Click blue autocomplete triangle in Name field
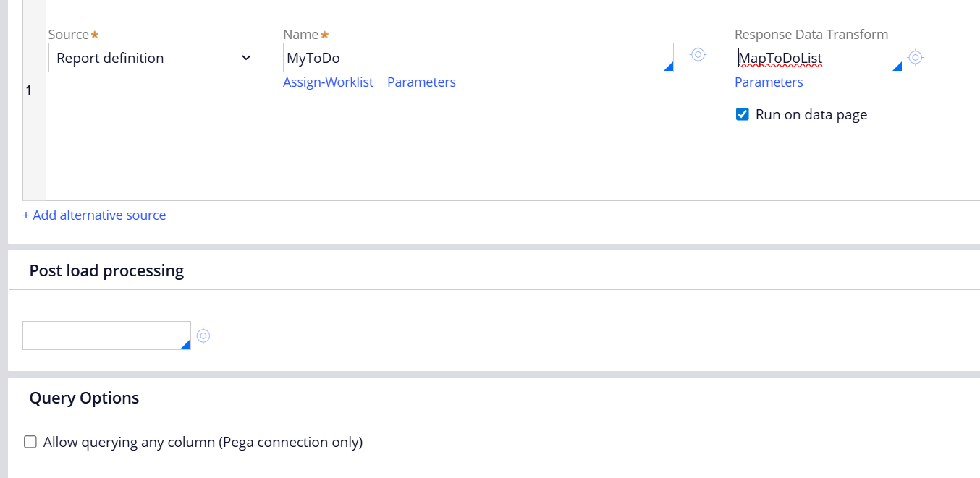The width and height of the screenshot is (980, 478). (x=668, y=67)
